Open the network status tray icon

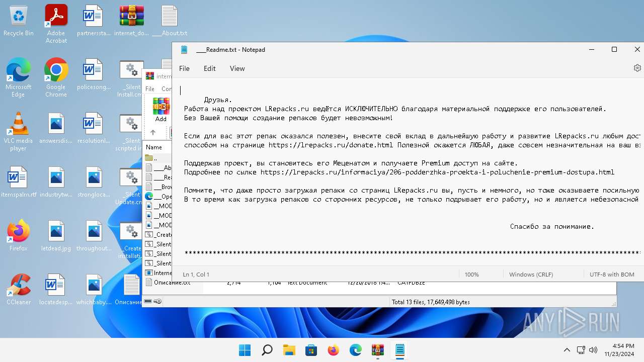pyautogui.click(x=581, y=350)
